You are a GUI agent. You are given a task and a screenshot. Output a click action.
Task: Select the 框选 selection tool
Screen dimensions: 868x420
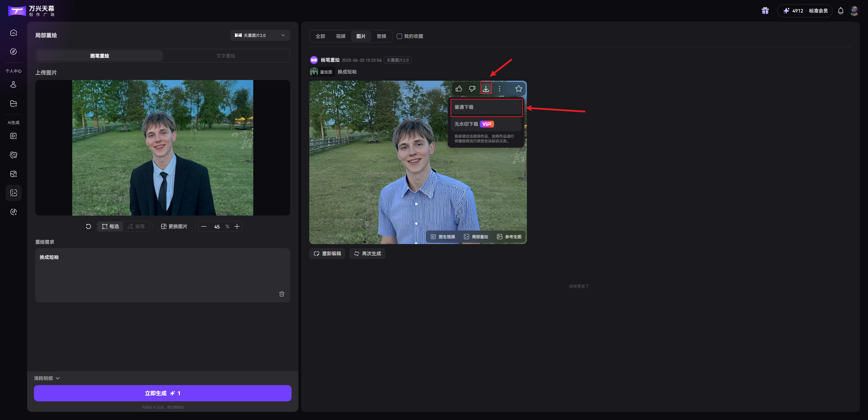pos(111,226)
